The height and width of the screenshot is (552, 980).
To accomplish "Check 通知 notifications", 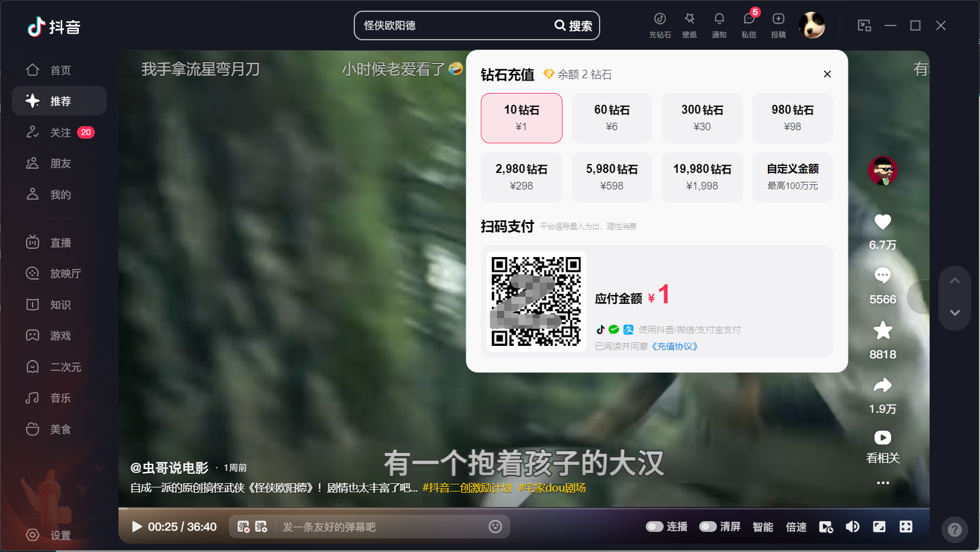I will (719, 25).
